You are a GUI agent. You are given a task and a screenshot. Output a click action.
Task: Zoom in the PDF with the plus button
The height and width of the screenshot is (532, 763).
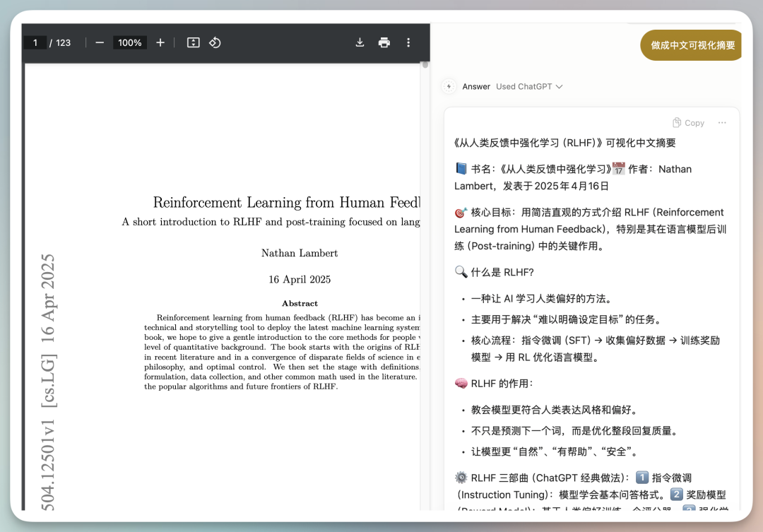coord(160,42)
